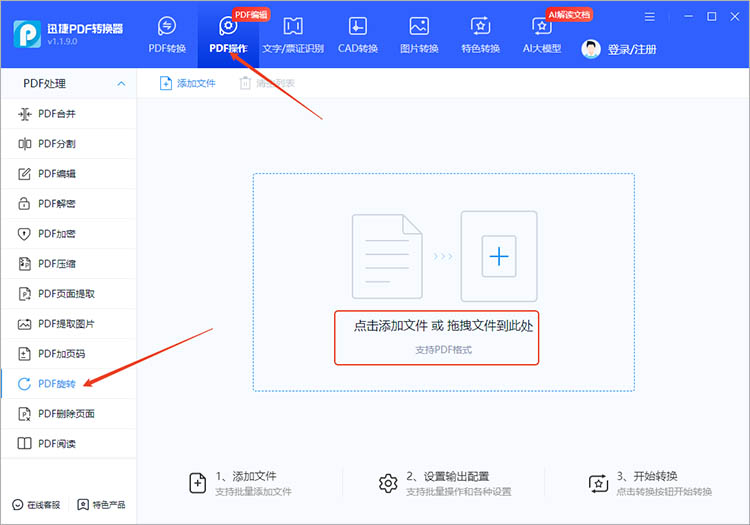This screenshot has width=750, height=525.
Task: Select PDF提取图片 in sidebar
Action: tap(69, 324)
